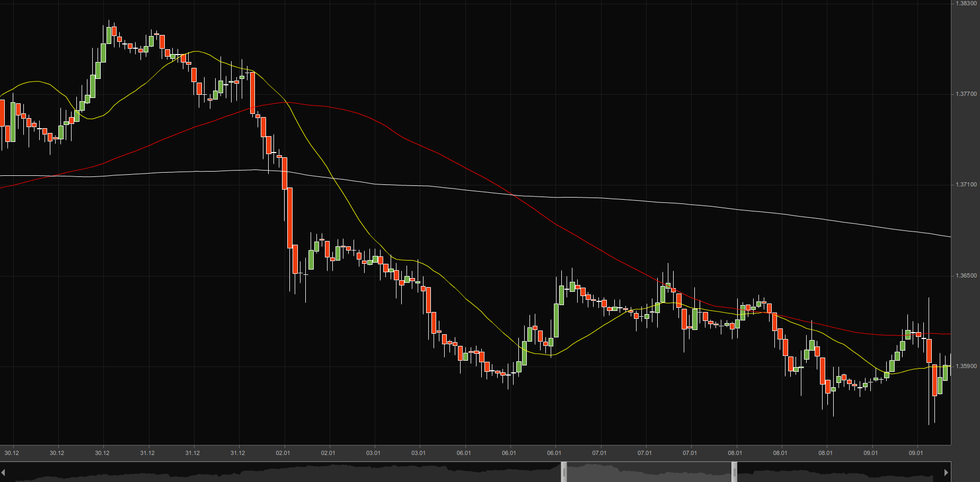Screen dimensions: 980x482
Task: Grab the left handle of the range selector
Action: point(564,471)
